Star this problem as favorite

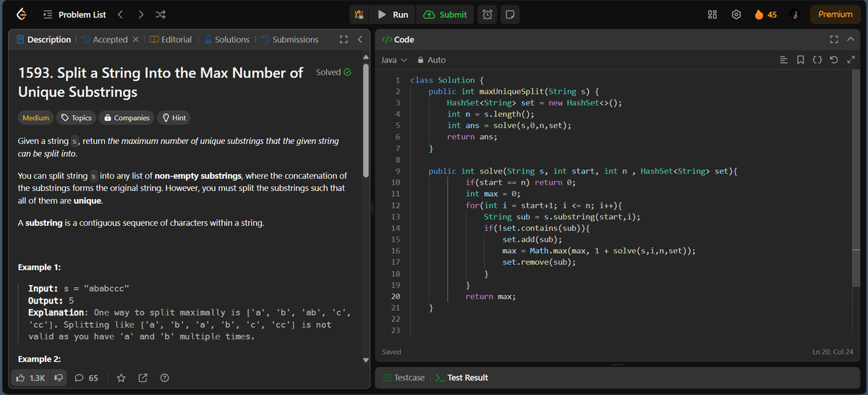pyautogui.click(x=122, y=378)
